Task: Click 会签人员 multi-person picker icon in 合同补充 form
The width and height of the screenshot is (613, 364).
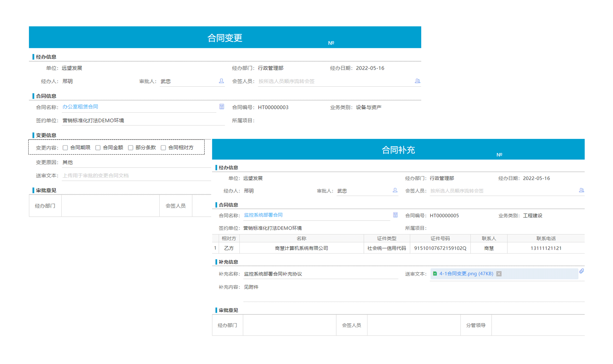Action: [581, 190]
